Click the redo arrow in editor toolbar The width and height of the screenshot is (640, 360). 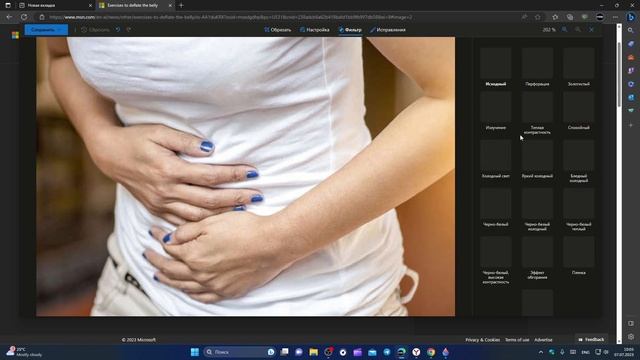tap(129, 30)
